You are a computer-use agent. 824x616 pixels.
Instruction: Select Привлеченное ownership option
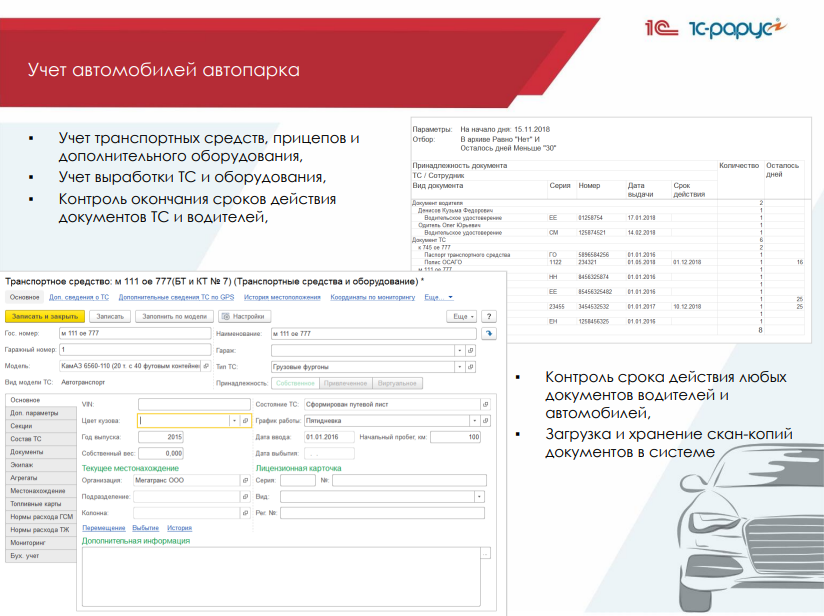(345, 383)
